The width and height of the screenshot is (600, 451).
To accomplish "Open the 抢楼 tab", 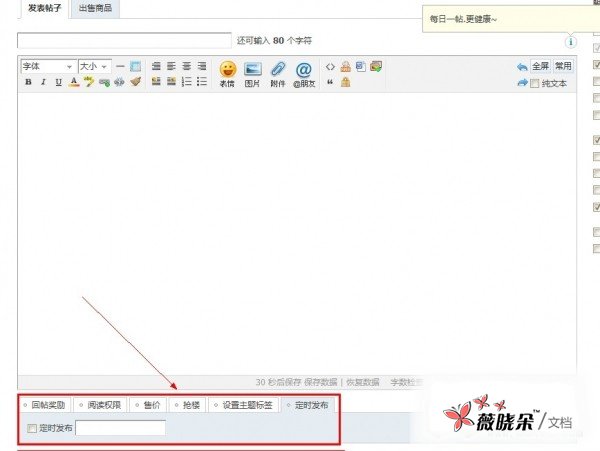I will click(188, 405).
